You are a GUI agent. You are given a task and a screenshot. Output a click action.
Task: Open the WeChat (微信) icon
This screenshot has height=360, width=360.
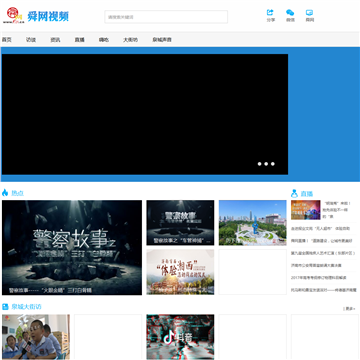(290, 13)
